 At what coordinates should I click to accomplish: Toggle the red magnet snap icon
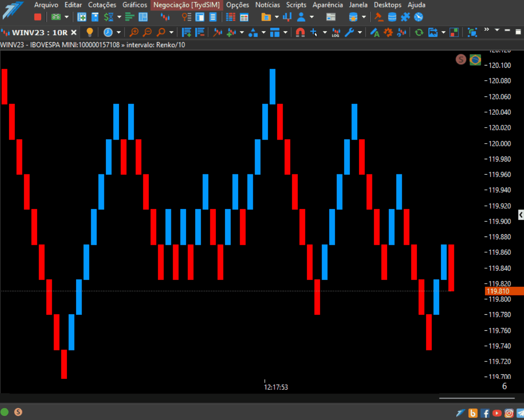point(300,32)
